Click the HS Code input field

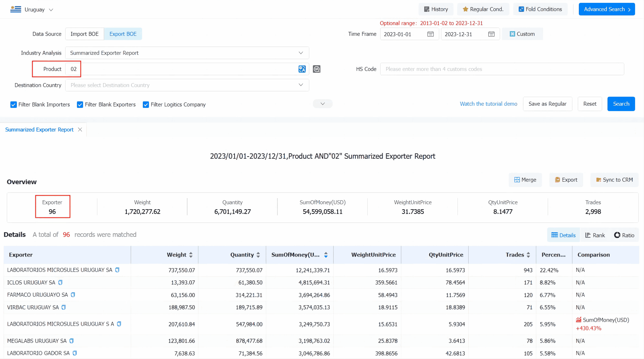coord(502,69)
